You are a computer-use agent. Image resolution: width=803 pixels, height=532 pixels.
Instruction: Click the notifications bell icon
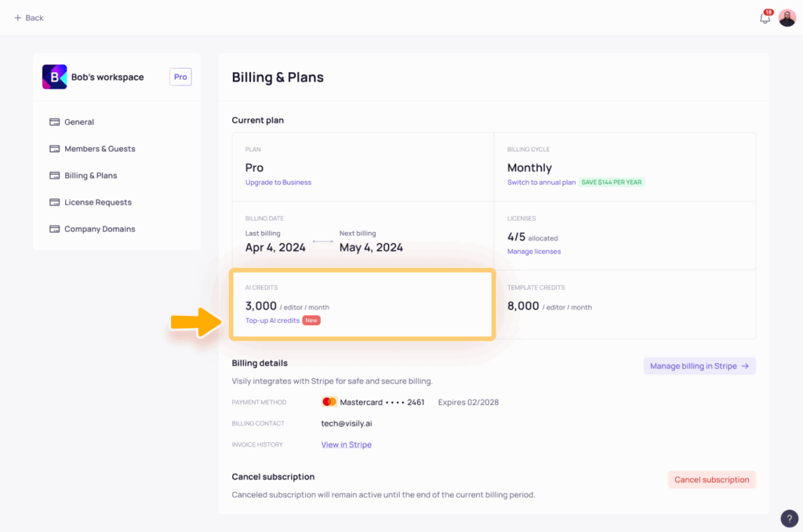[x=765, y=18]
